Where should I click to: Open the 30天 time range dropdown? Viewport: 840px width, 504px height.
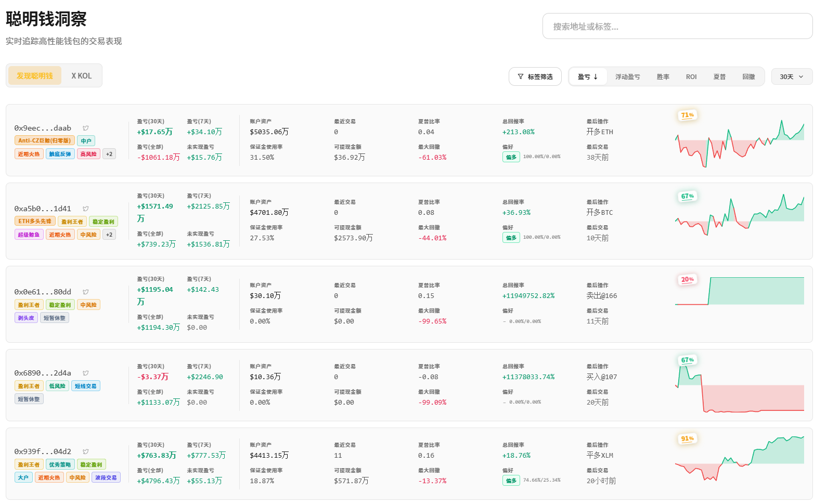791,77
